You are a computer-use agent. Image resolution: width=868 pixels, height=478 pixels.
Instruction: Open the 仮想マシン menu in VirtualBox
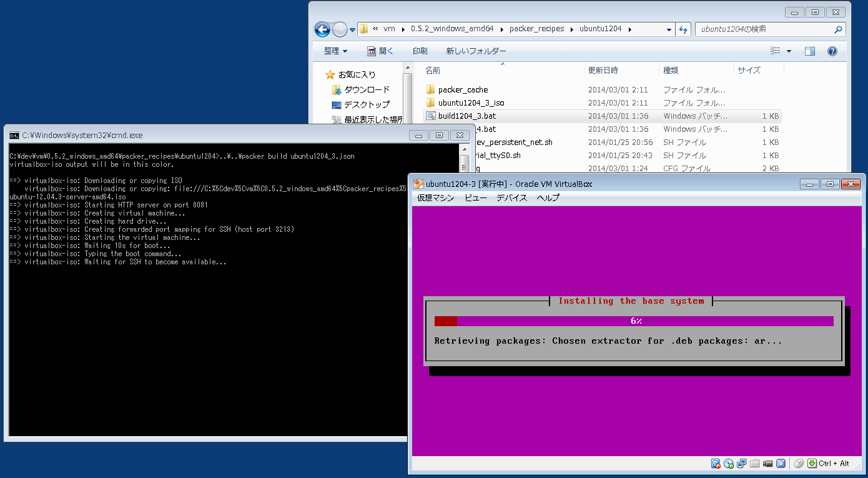tap(436, 198)
